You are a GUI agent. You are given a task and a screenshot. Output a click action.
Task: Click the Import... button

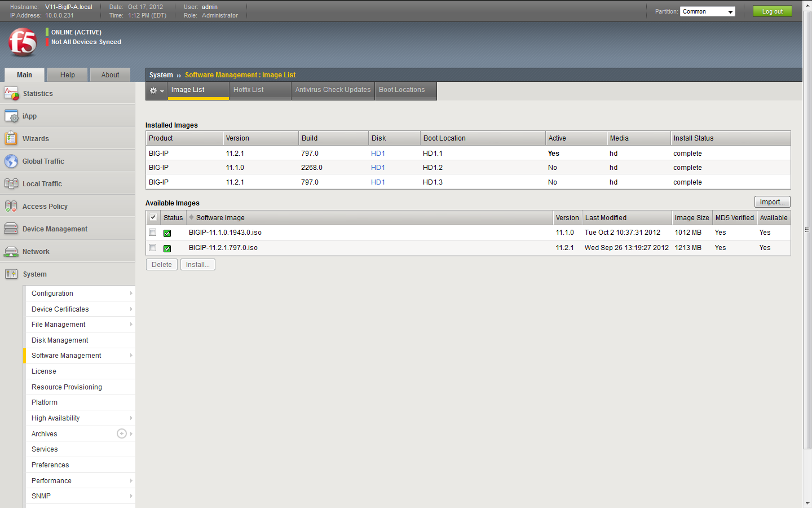[772, 202]
